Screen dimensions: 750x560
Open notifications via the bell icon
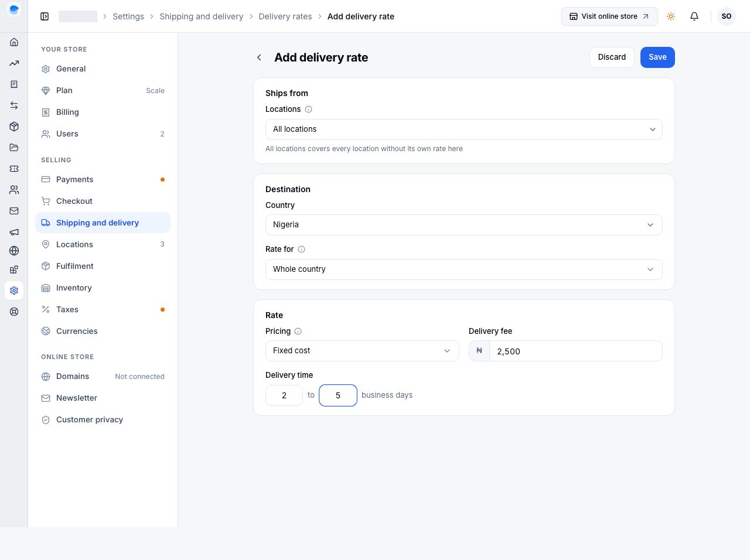tap(694, 16)
